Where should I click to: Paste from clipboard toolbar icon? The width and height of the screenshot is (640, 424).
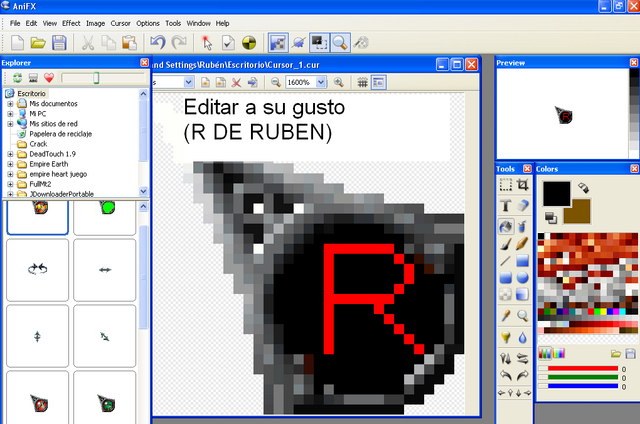tap(129, 42)
